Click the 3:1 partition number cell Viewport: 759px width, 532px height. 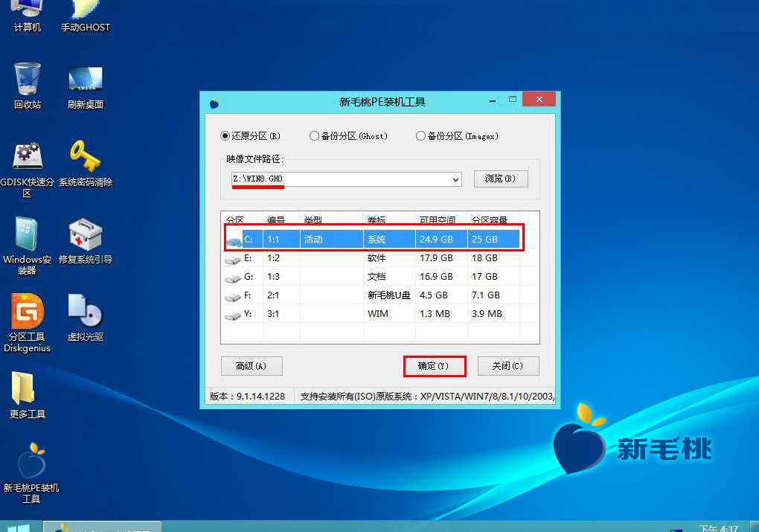pyautogui.click(x=273, y=314)
